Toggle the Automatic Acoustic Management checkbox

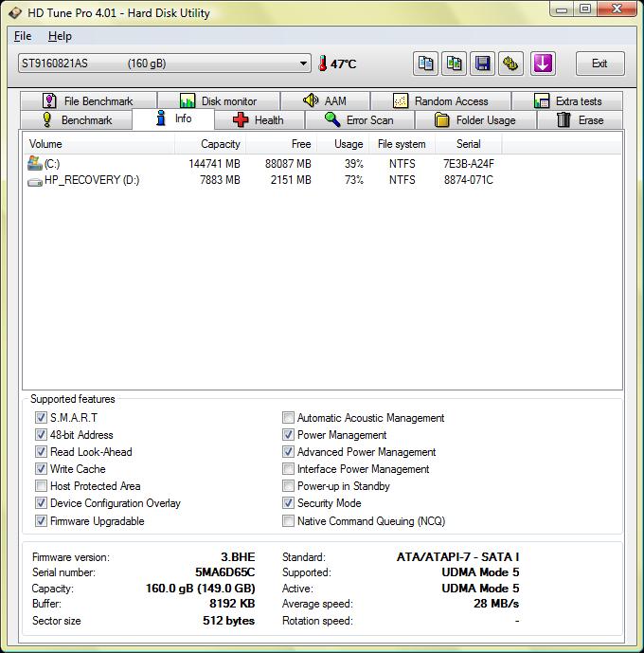point(288,417)
